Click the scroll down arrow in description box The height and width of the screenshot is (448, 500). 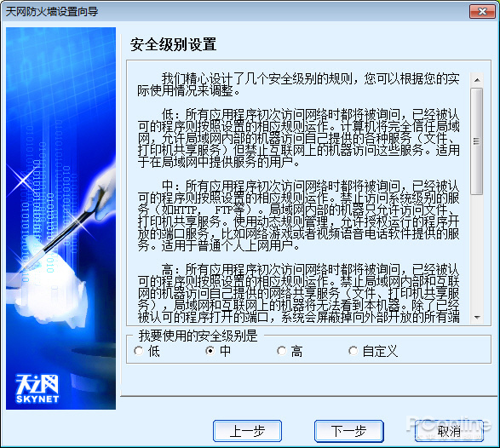(477, 317)
